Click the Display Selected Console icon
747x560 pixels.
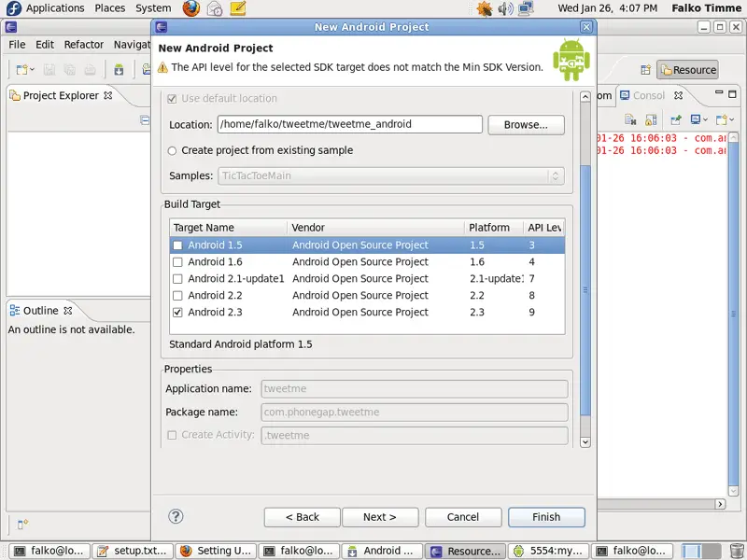pyautogui.click(x=696, y=119)
